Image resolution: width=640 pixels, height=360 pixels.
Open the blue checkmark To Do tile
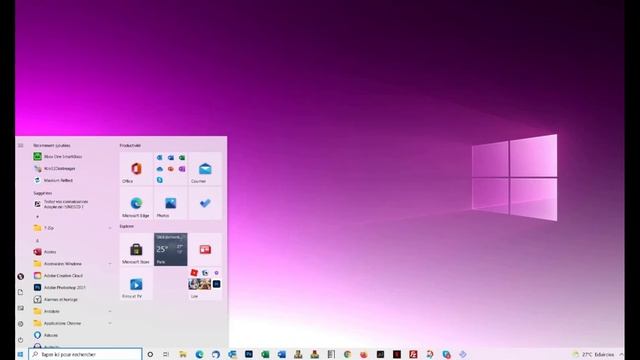[205, 203]
